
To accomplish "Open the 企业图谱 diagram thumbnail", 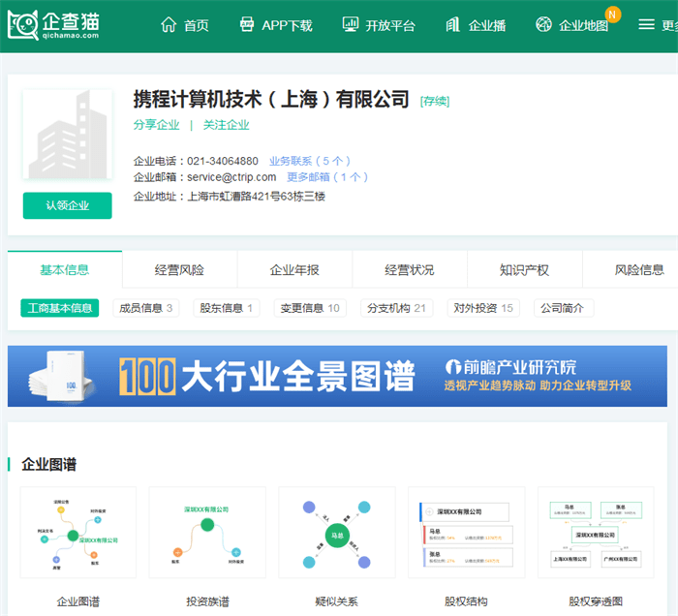I will (78, 532).
